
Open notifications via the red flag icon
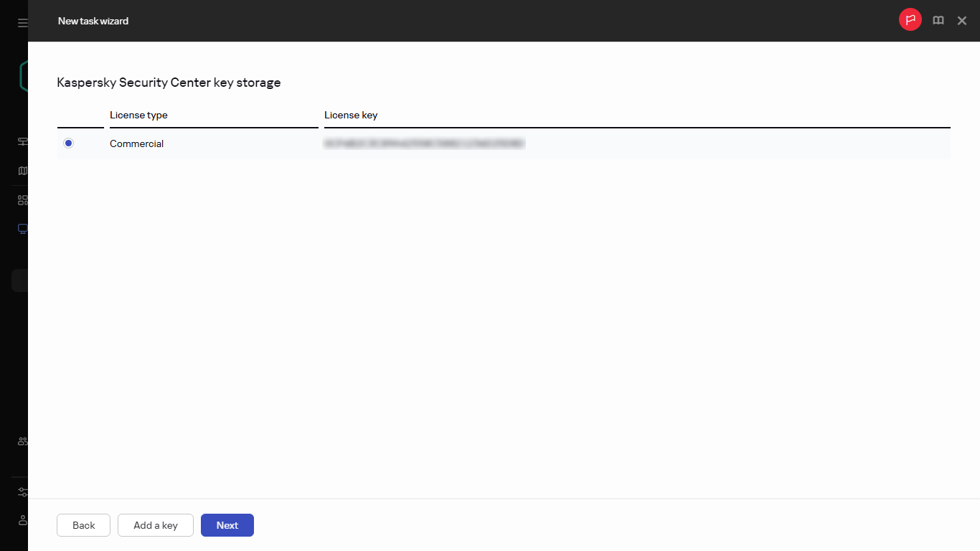click(910, 19)
